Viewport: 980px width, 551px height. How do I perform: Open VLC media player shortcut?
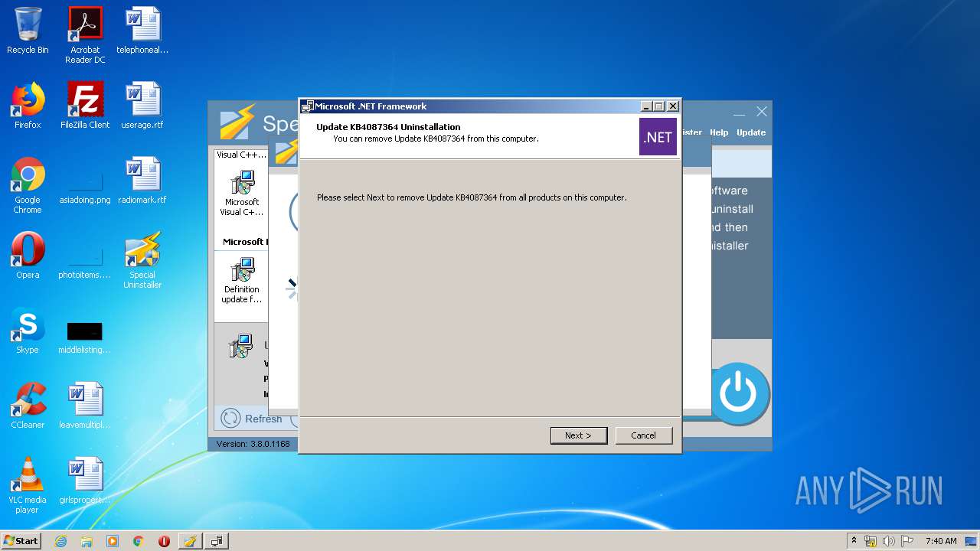tap(28, 485)
